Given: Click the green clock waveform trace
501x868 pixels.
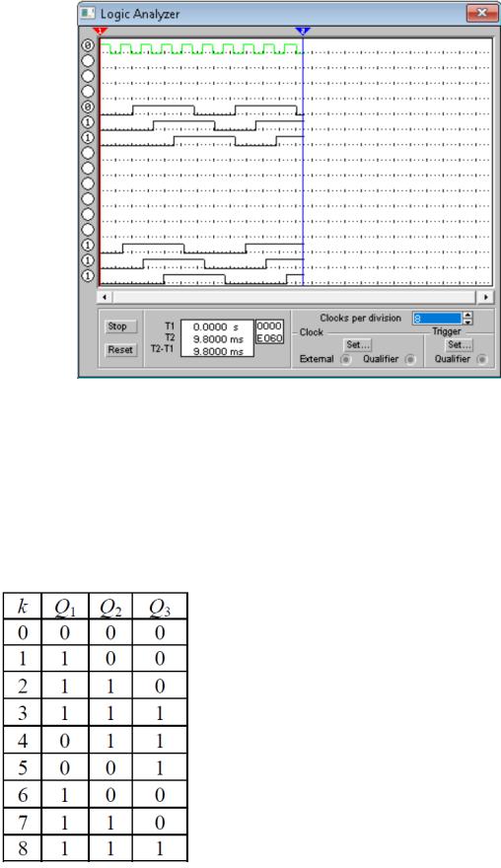Looking at the screenshot, I should pos(201,48).
